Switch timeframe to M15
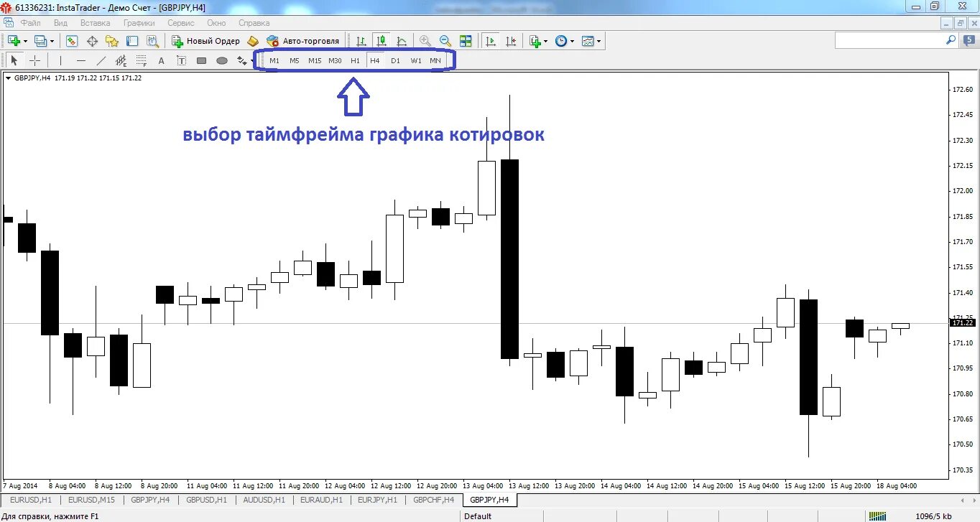The image size is (980, 522). click(315, 60)
